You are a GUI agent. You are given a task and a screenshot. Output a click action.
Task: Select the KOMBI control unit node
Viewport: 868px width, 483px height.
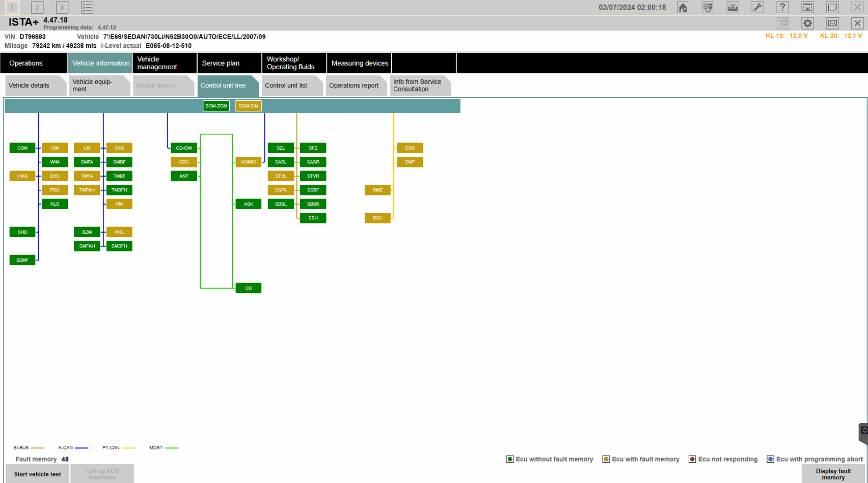[x=248, y=162]
